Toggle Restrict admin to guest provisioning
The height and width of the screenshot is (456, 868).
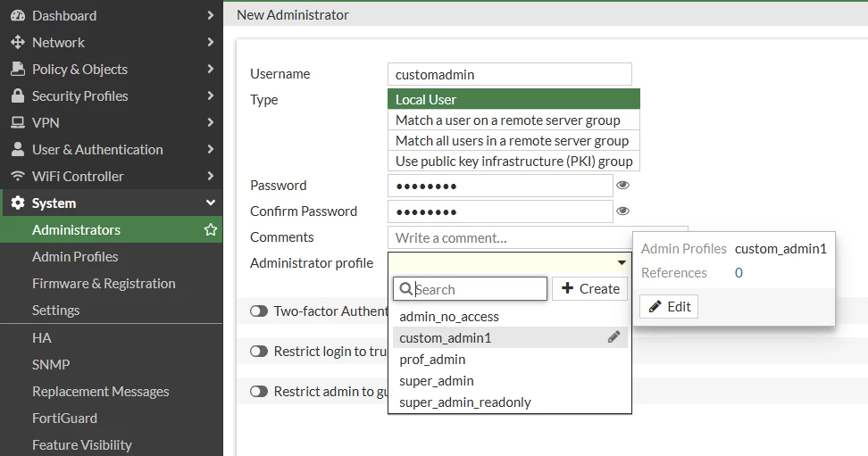(258, 392)
